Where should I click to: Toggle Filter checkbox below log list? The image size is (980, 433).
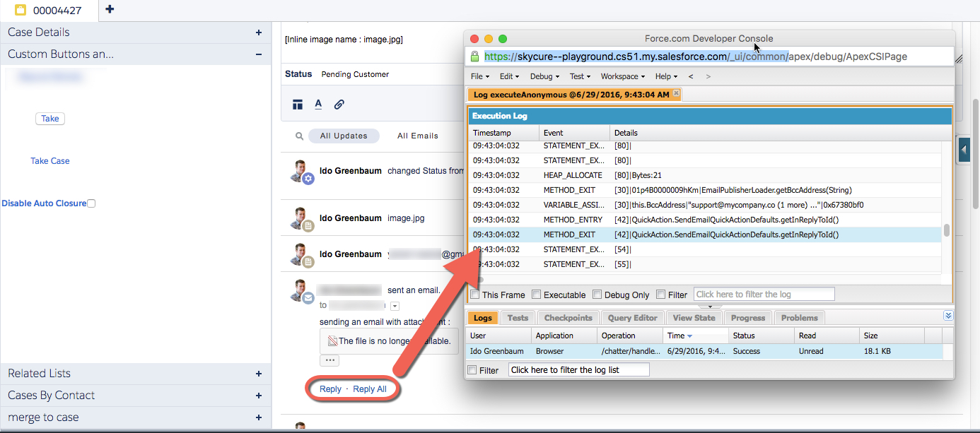point(472,370)
